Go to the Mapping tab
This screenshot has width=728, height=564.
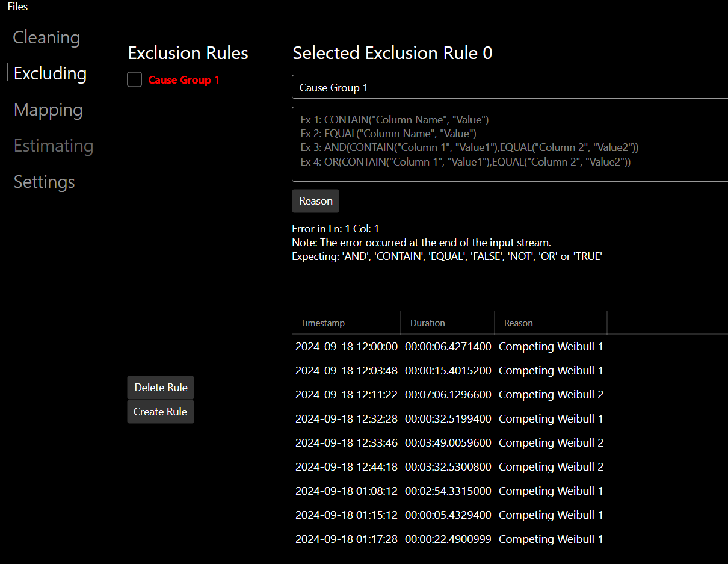click(x=48, y=110)
